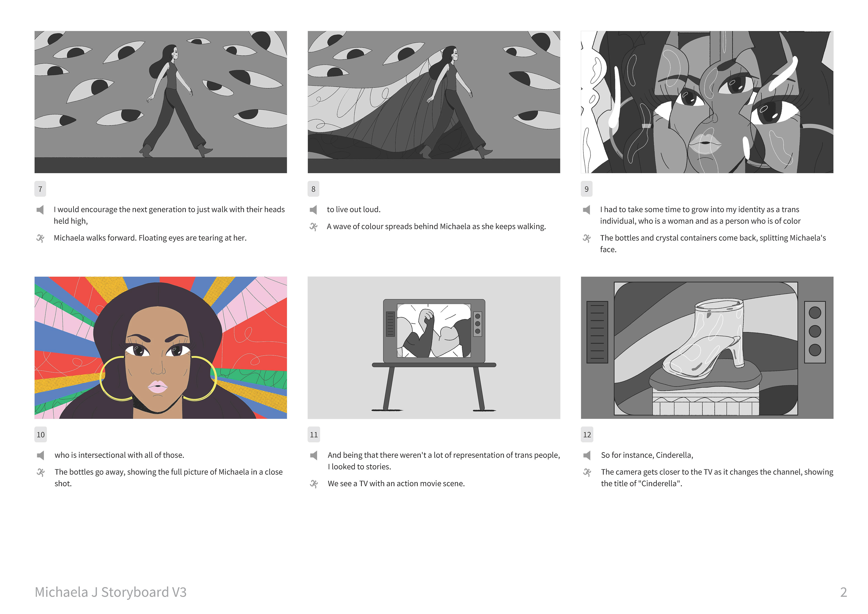This screenshot has width=868, height=614.
Task: Select the frame 7 walking-with-eyes thumbnail
Action: pyautogui.click(x=161, y=102)
